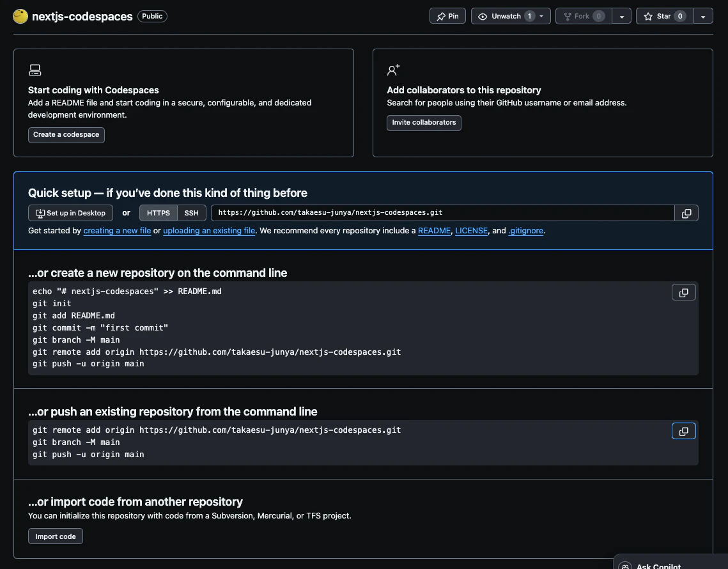This screenshot has width=728, height=569.
Task: Copy the repository URL to clipboard
Action: (x=686, y=213)
